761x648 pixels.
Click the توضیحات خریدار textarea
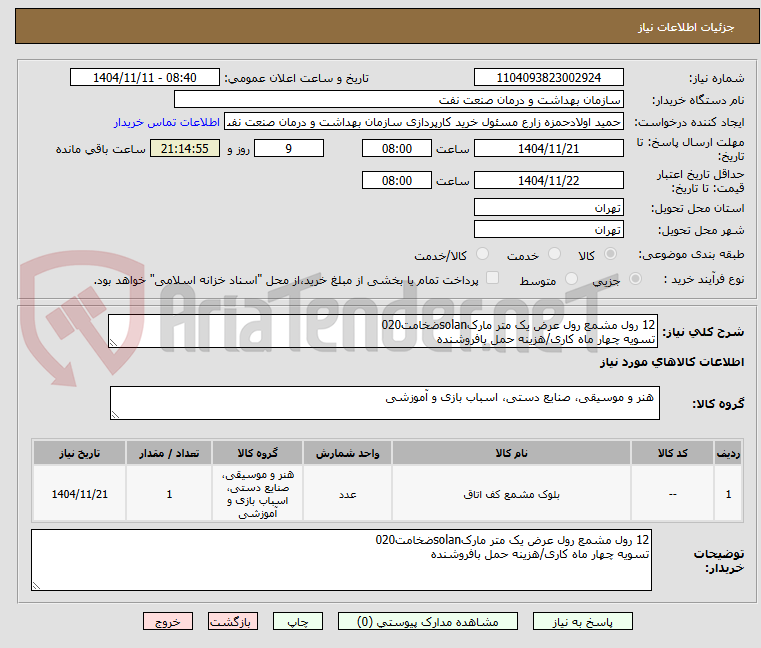341,560
